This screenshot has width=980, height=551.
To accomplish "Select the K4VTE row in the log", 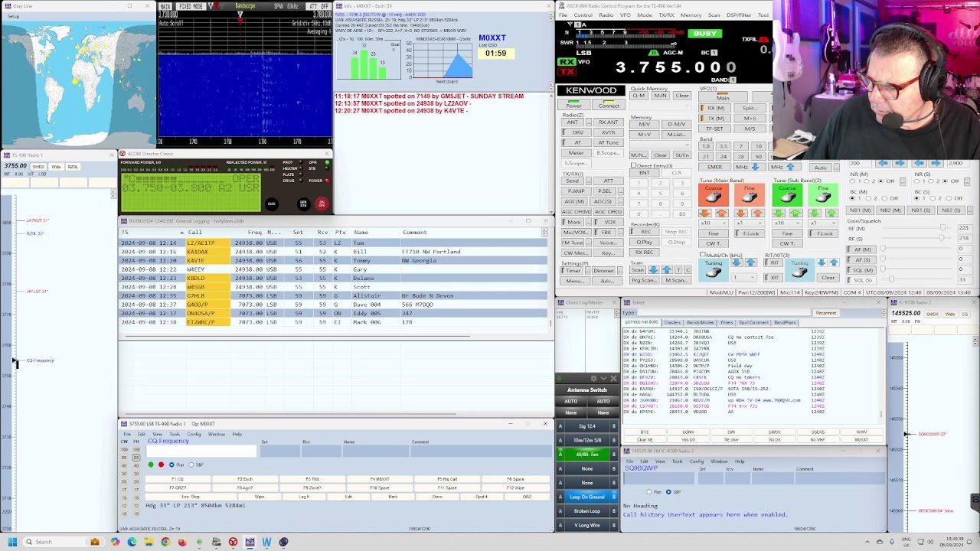I will click(333, 260).
